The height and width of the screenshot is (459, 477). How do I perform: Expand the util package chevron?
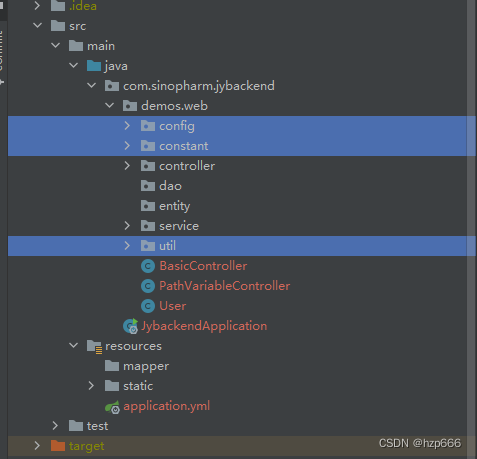[127, 246]
